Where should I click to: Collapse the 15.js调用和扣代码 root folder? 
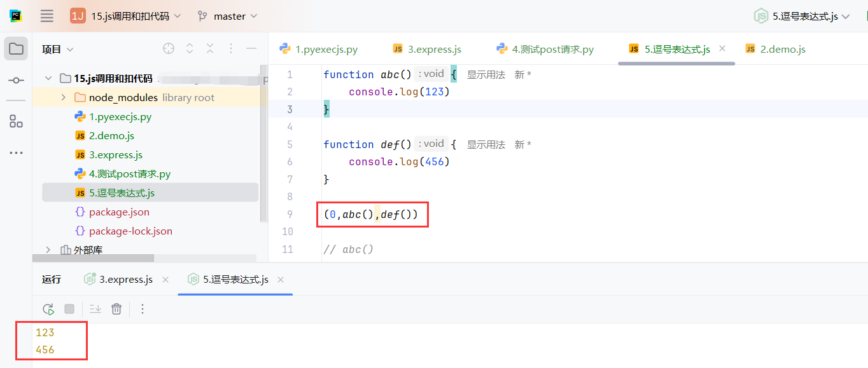[48, 78]
